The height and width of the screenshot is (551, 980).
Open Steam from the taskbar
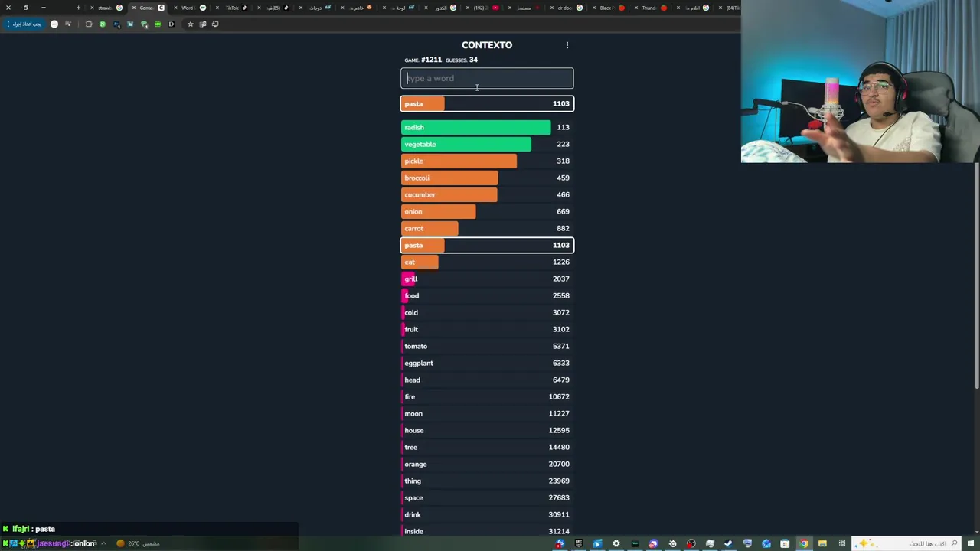[728, 543]
